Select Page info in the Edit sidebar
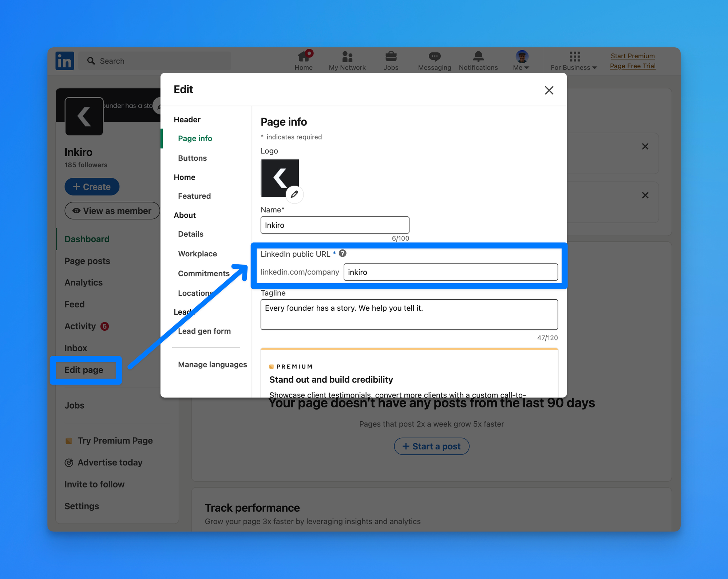This screenshot has width=728, height=579. coord(195,138)
